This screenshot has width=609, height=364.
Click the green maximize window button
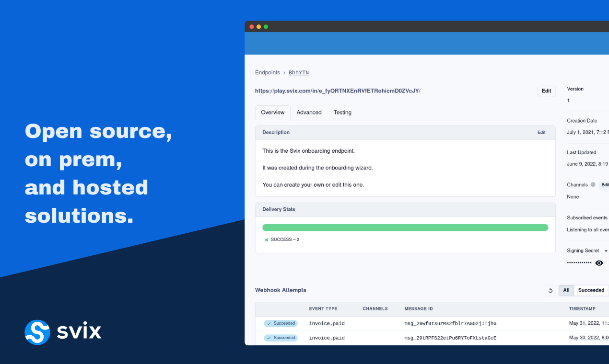(x=266, y=27)
